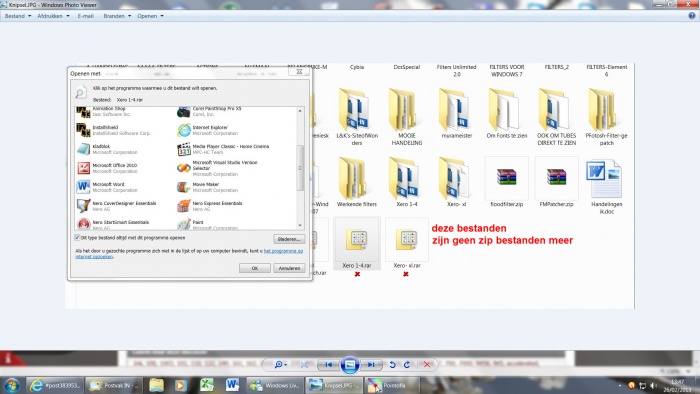Delete the photo with red X
This screenshot has width=700, height=394.
tap(427, 365)
